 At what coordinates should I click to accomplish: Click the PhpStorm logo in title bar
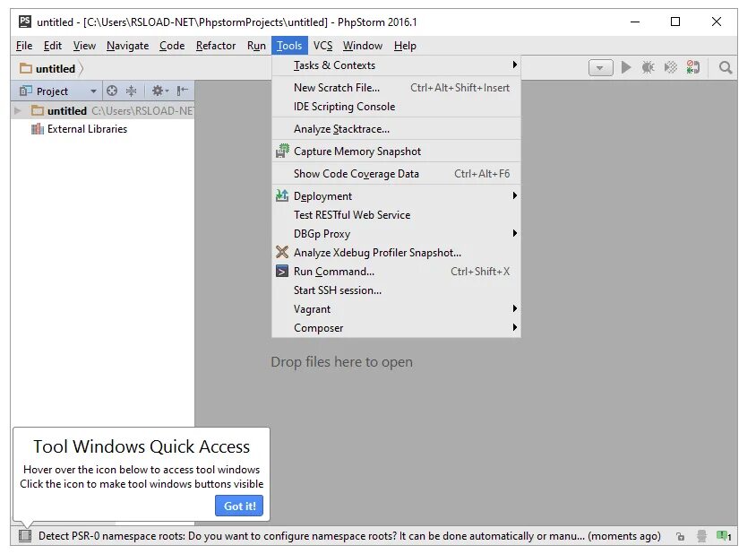click(25, 22)
